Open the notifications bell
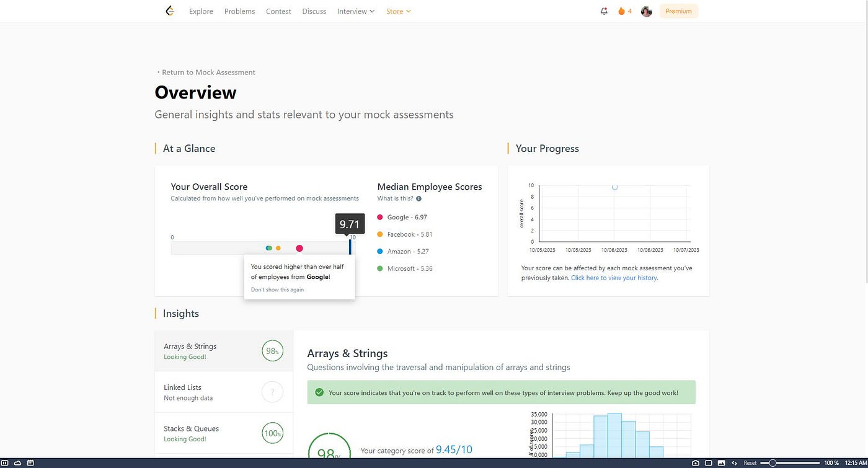This screenshot has height=468, width=868. point(604,11)
